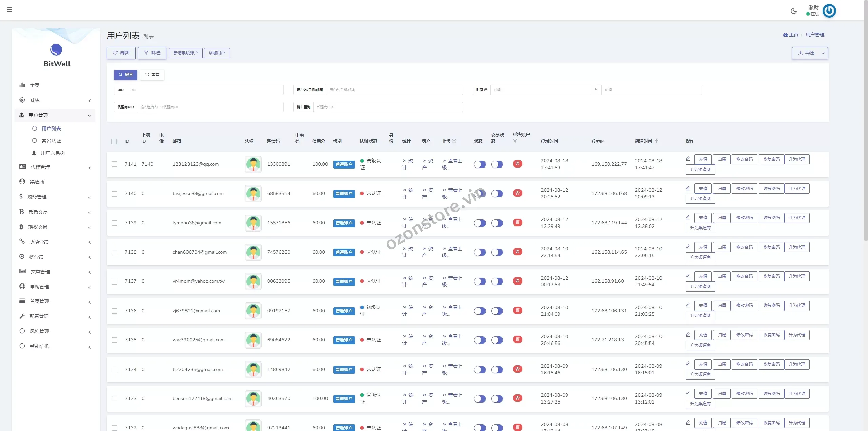Click BitWell logo icon
This screenshot has width=868, height=431.
56,50
